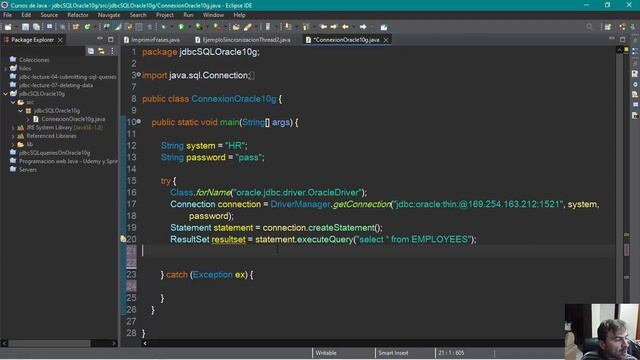Expand folded imports on line 3
This screenshot has height=360, width=640.
pyautogui.click(x=139, y=74)
